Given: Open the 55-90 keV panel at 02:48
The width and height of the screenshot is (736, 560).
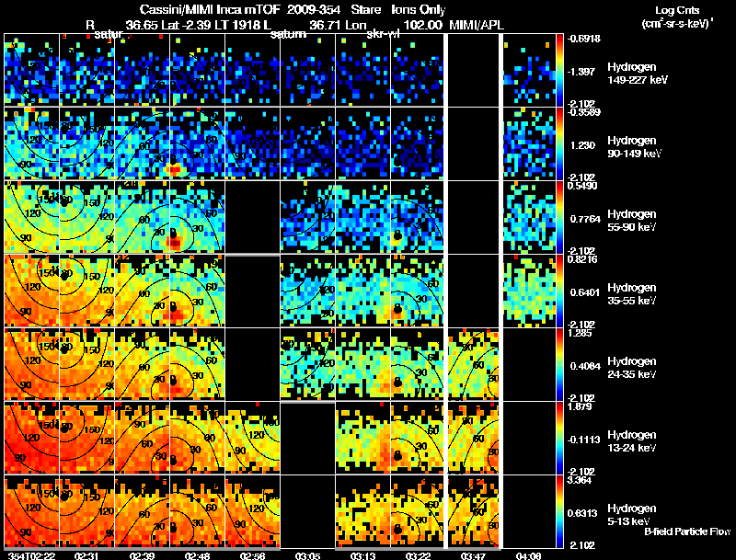Looking at the screenshot, I should point(197,217).
